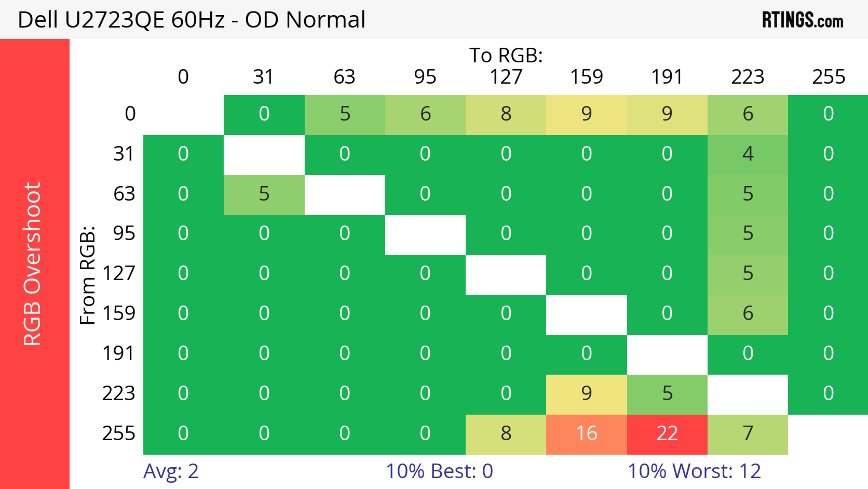Click the To RGB: column heading
Image resolution: width=868 pixels, height=489 pixels.
click(506, 55)
